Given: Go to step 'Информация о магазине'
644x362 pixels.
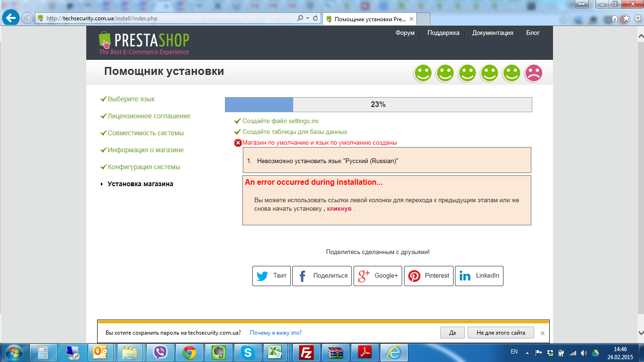Looking at the screenshot, I should coord(146,150).
